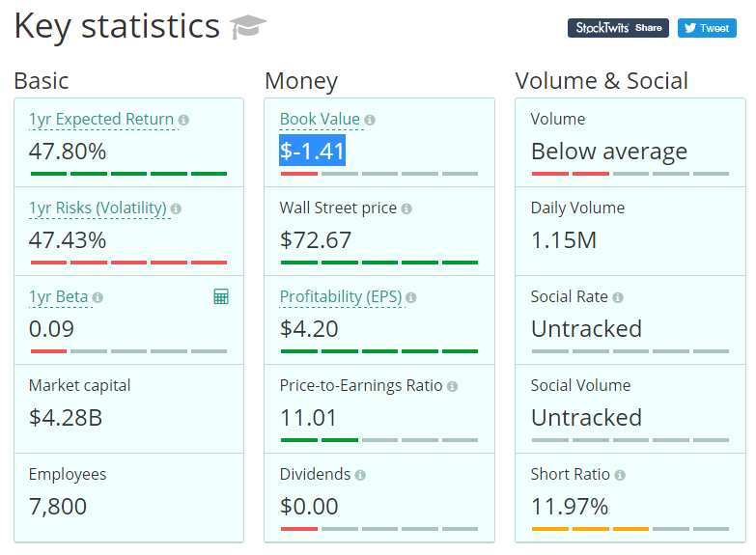Click the Market capital label
Viewport: 756px width, 555px height.
[79, 385]
